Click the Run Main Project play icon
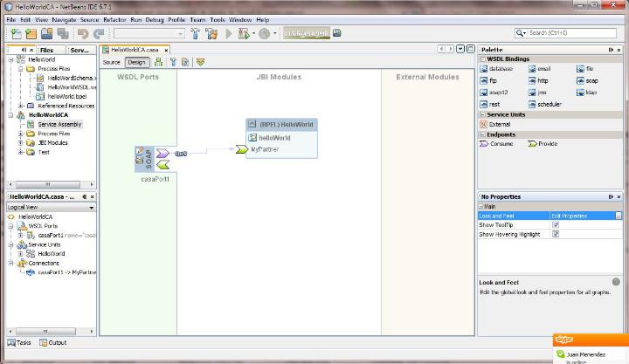The height and width of the screenshot is (364, 629). pos(229,34)
